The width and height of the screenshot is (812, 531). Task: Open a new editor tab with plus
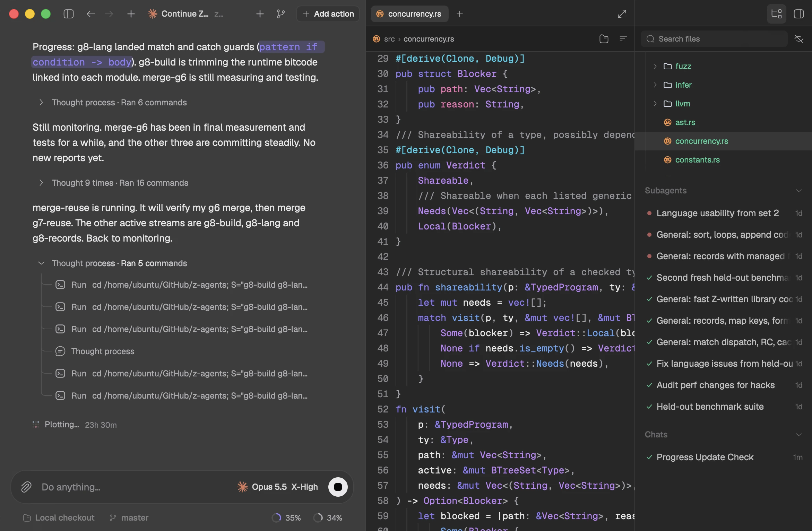tap(460, 14)
